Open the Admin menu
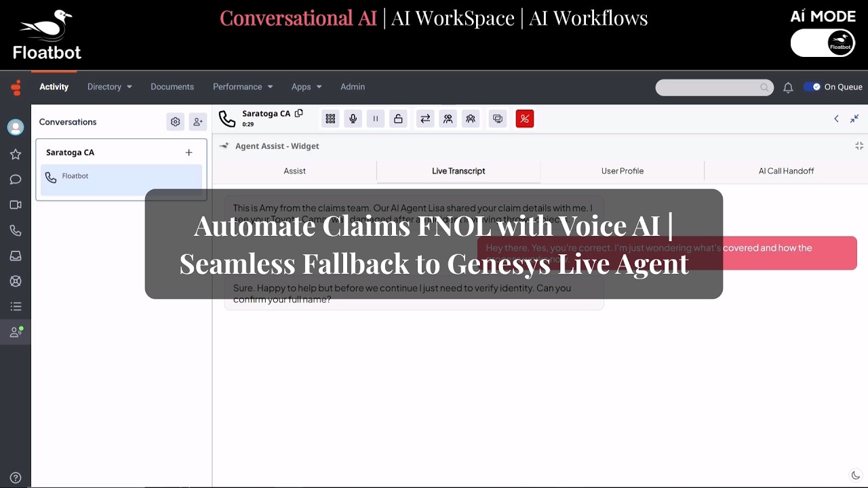 click(x=353, y=87)
